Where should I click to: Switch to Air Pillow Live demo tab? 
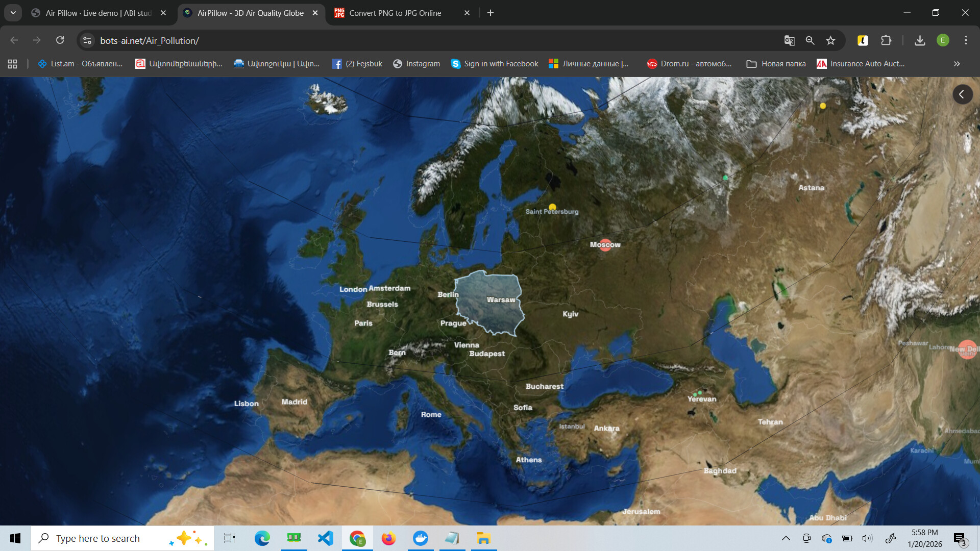(98, 13)
